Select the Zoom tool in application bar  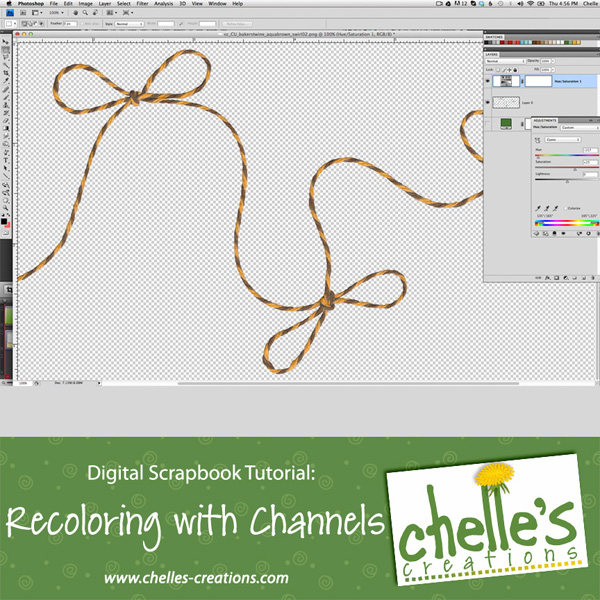pos(85,13)
